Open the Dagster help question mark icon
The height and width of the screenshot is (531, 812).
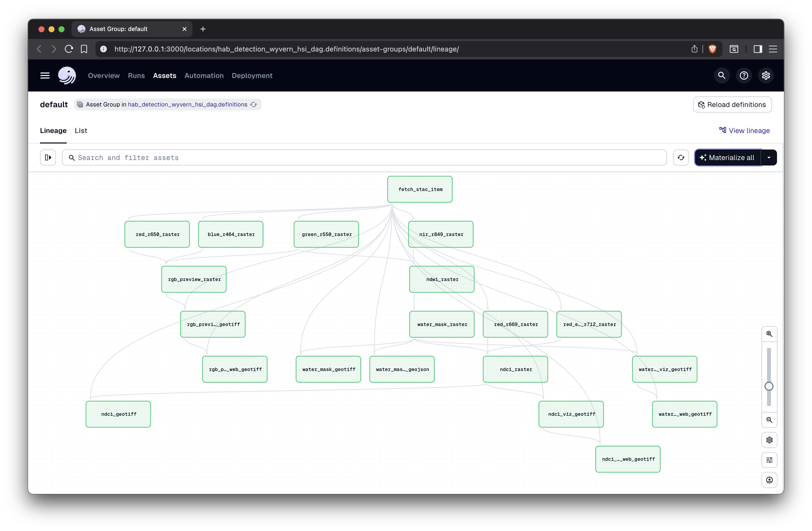coord(744,75)
